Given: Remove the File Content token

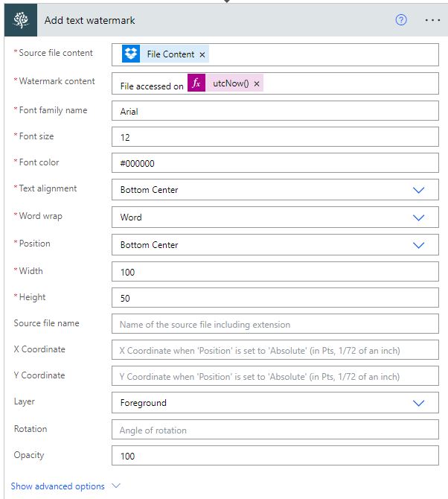Looking at the screenshot, I should (x=202, y=55).
